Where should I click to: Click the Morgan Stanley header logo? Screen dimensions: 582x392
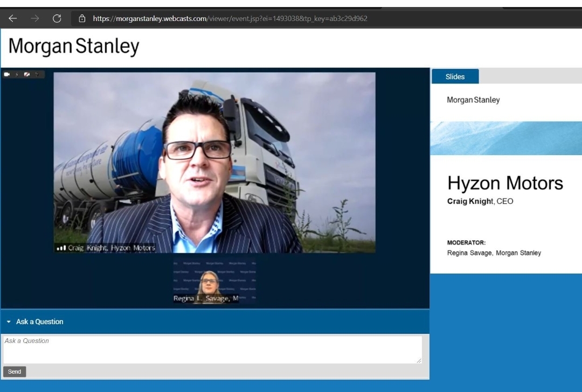(x=73, y=46)
